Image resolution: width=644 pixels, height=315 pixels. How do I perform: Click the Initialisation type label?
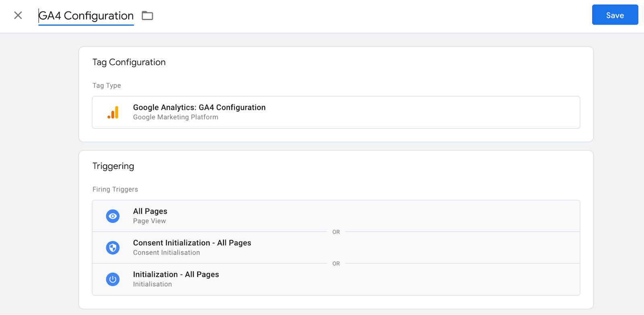(153, 284)
